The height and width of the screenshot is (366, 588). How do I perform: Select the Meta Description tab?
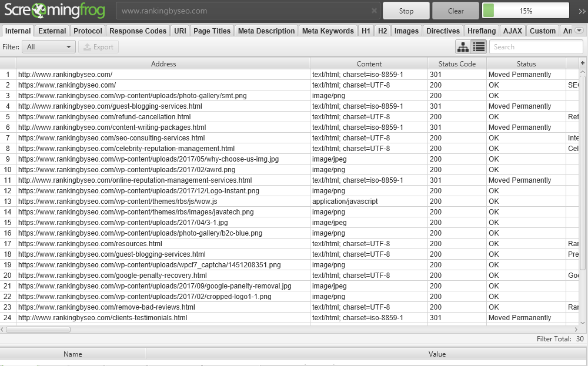(266, 31)
